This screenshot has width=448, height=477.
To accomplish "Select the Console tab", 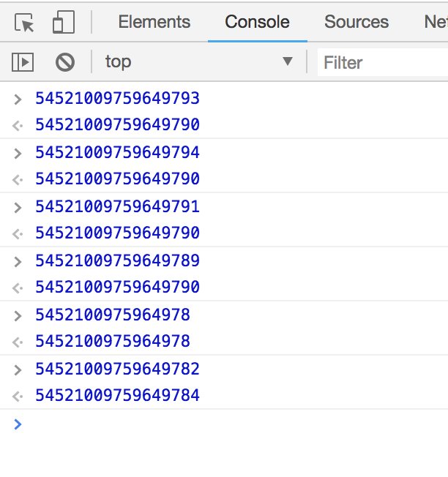I will (x=257, y=22).
